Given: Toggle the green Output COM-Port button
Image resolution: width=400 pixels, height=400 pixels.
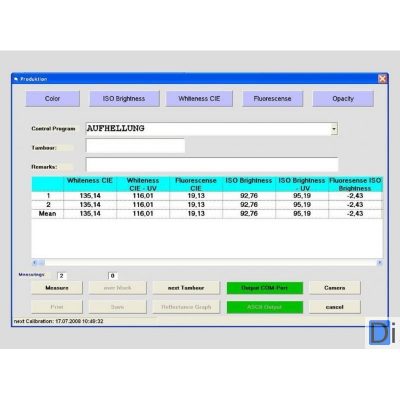Looking at the screenshot, I should click(x=265, y=288).
